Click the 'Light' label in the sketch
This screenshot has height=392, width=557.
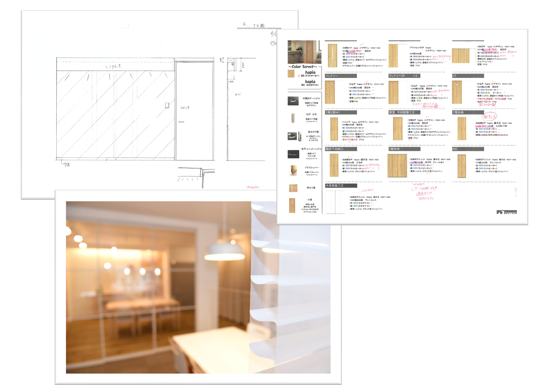click(x=114, y=66)
